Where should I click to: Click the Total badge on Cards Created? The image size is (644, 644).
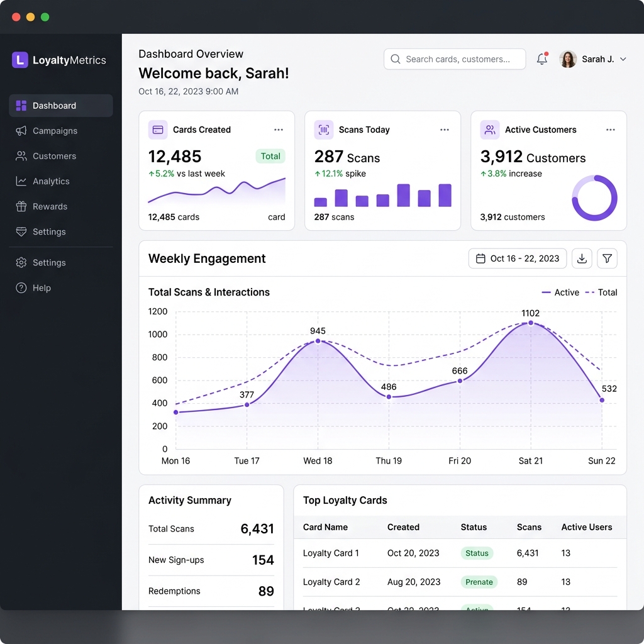tap(270, 156)
